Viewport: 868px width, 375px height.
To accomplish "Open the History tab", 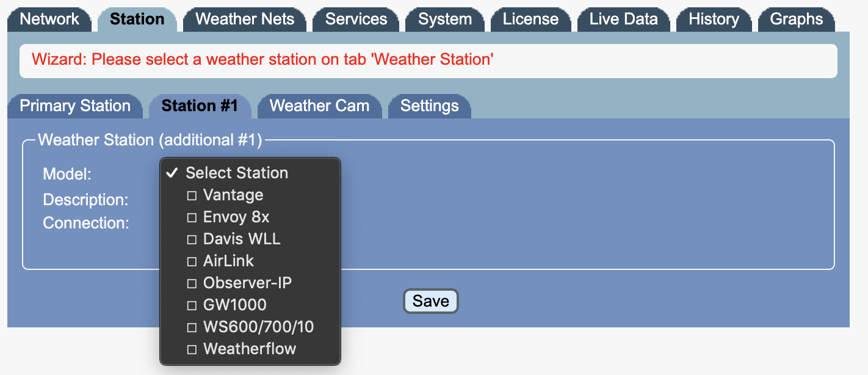I will click(x=714, y=19).
